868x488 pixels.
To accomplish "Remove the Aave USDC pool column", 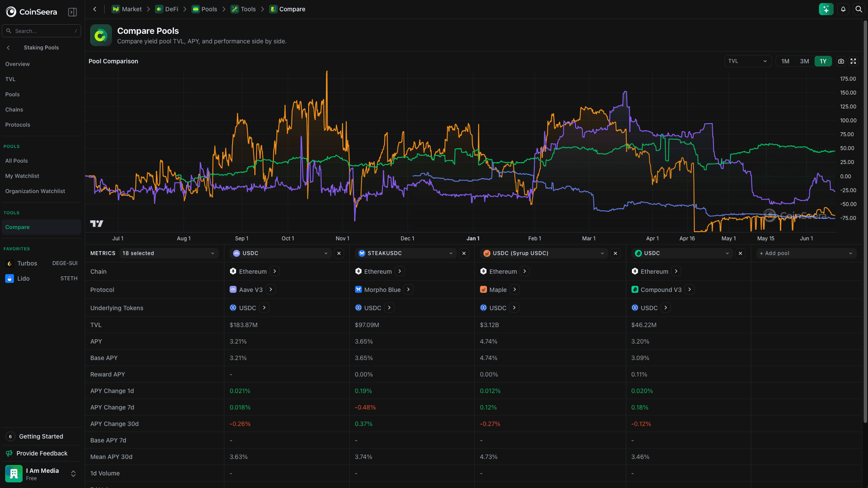I will tap(339, 253).
